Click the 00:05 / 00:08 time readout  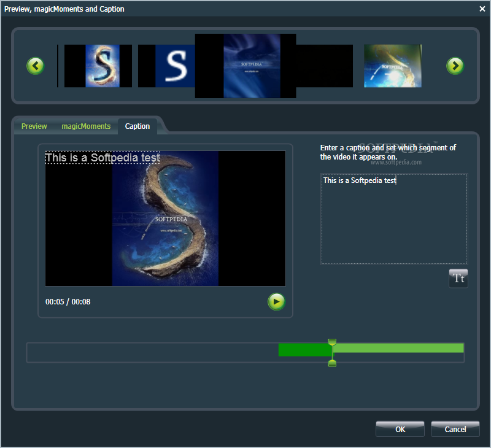pyautogui.click(x=68, y=302)
